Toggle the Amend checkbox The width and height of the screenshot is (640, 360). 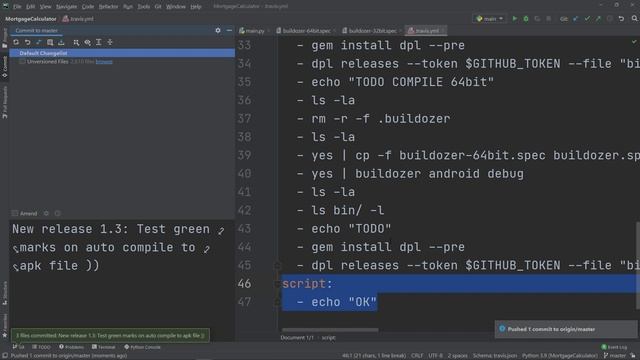[x=15, y=213]
